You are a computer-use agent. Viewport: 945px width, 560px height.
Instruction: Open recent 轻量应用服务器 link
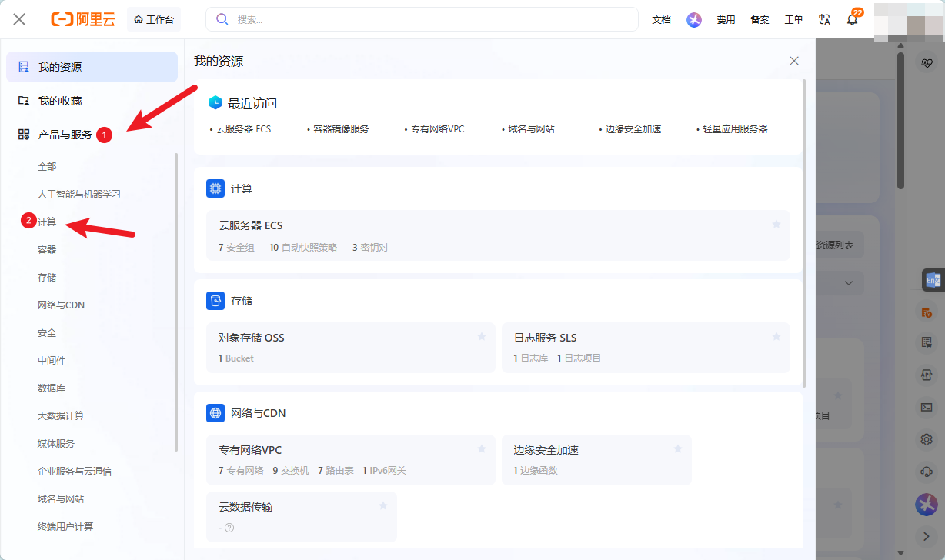pyautogui.click(x=735, y=128)
